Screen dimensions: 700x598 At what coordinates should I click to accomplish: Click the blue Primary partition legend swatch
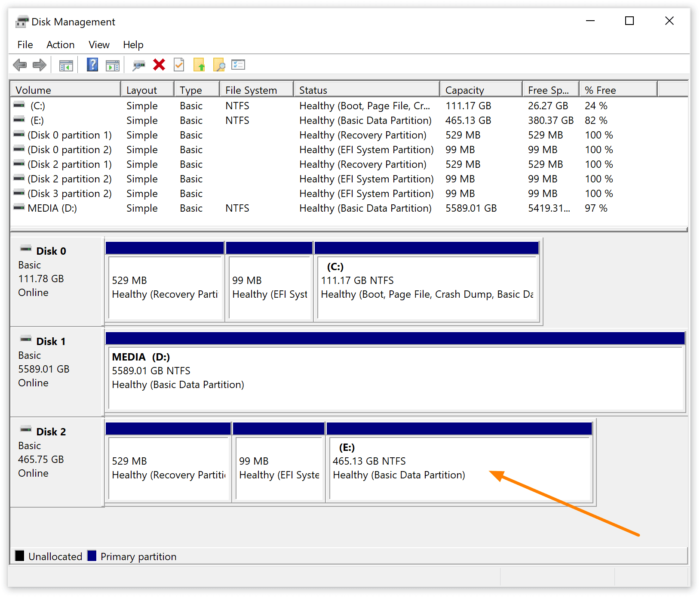(x=92, y=556)
